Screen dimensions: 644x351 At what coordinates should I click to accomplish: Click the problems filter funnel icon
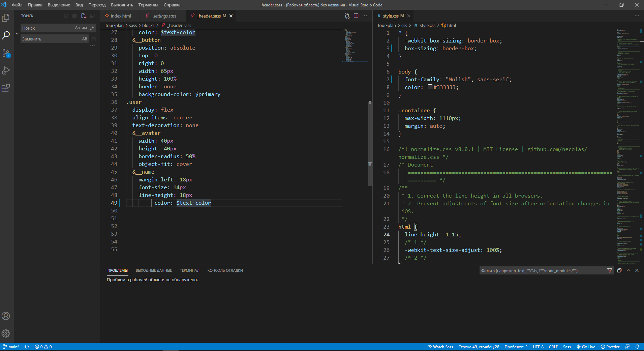point(609,270)
